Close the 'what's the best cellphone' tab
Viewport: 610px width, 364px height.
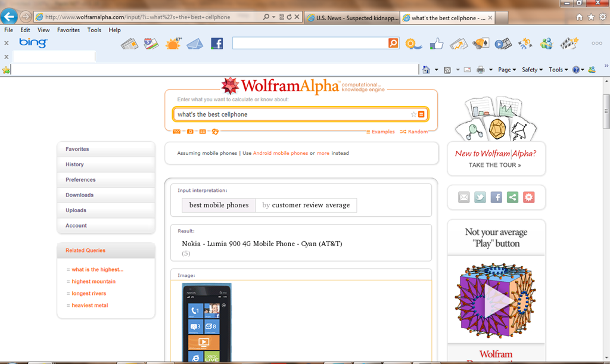[x=490, y=18]
